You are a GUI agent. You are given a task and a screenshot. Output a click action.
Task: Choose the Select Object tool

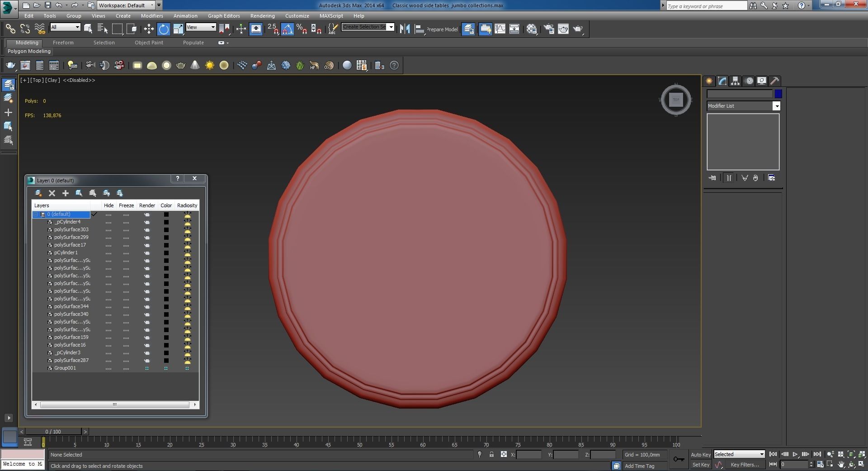(88, 29)
